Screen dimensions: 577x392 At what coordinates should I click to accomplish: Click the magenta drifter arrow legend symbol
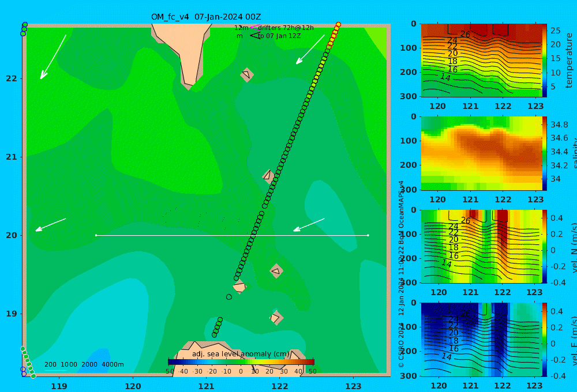tap(254, 27)
